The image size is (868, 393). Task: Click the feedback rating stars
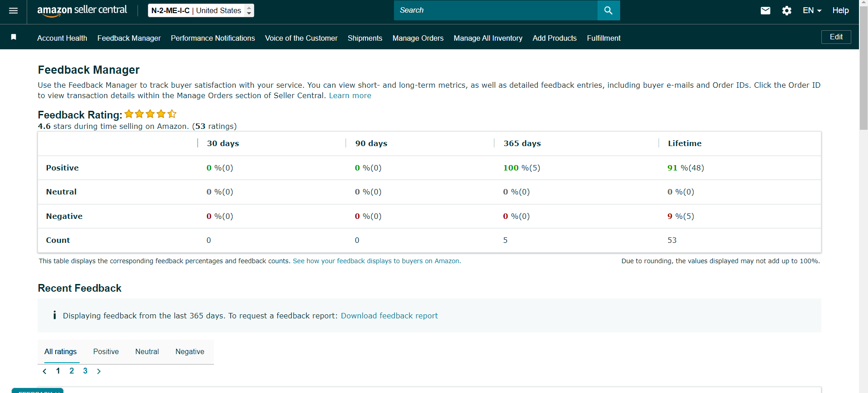point(150,114)
